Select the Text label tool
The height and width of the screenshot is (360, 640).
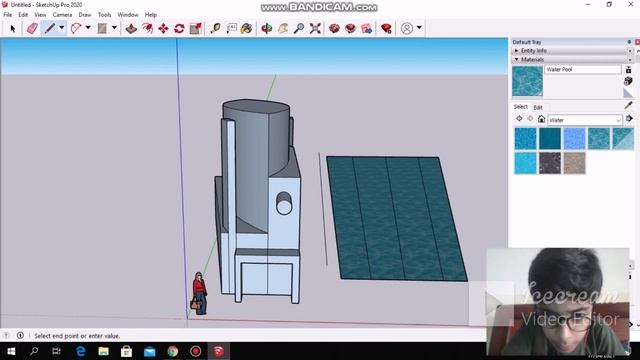coord(231,28)
